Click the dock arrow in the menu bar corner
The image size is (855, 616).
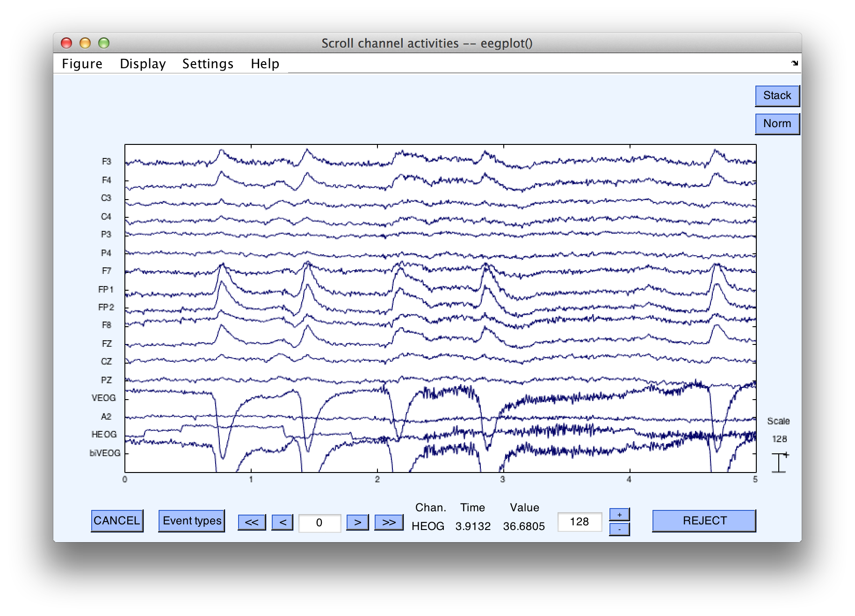[x=795, y=63]
